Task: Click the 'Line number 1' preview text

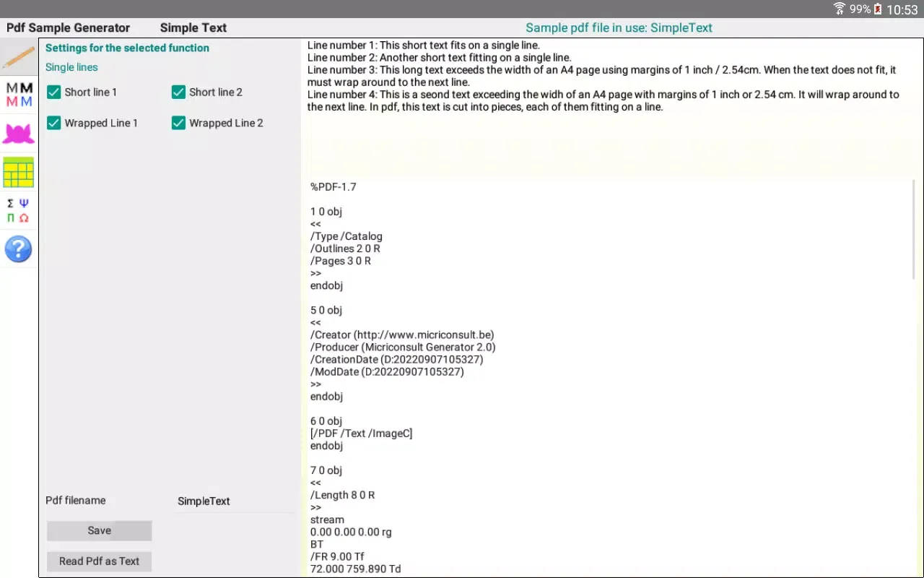Action: [x=424, y=46]
